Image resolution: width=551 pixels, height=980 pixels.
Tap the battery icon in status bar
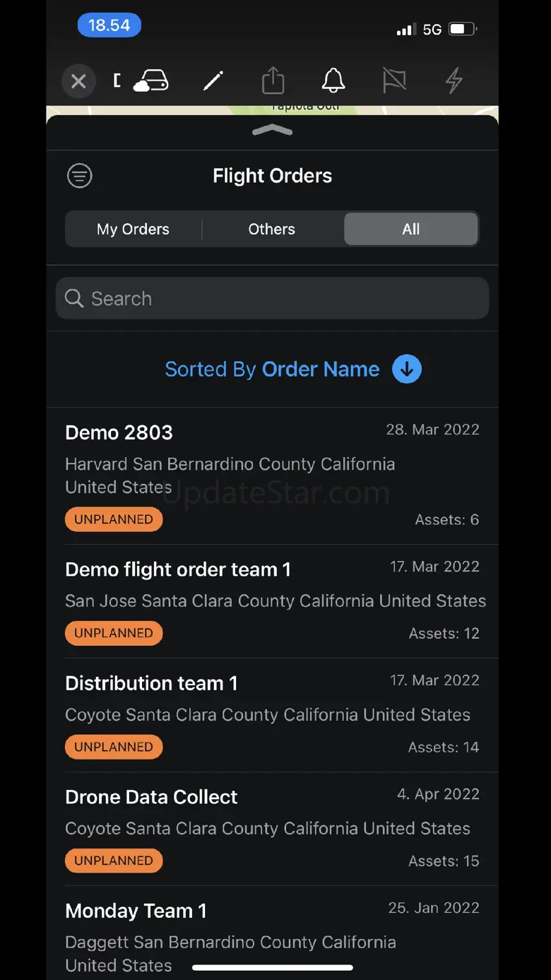pyautogui.click(x=463, y=29)
